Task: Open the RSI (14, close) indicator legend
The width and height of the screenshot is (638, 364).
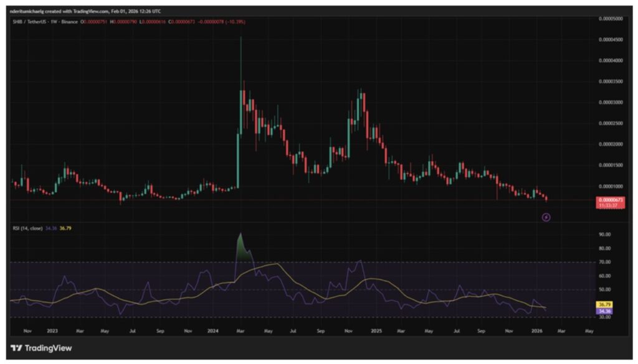Action: coord(27,228)
